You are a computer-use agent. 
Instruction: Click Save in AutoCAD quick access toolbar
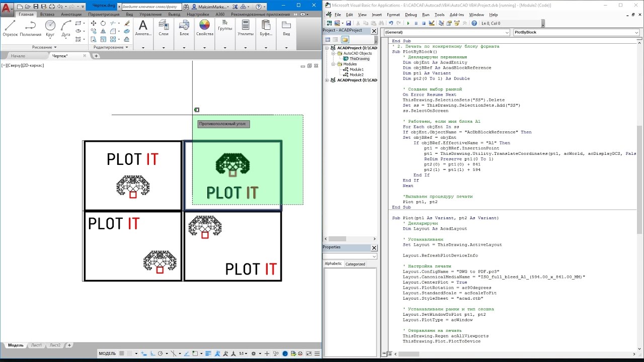coord(36,7)
